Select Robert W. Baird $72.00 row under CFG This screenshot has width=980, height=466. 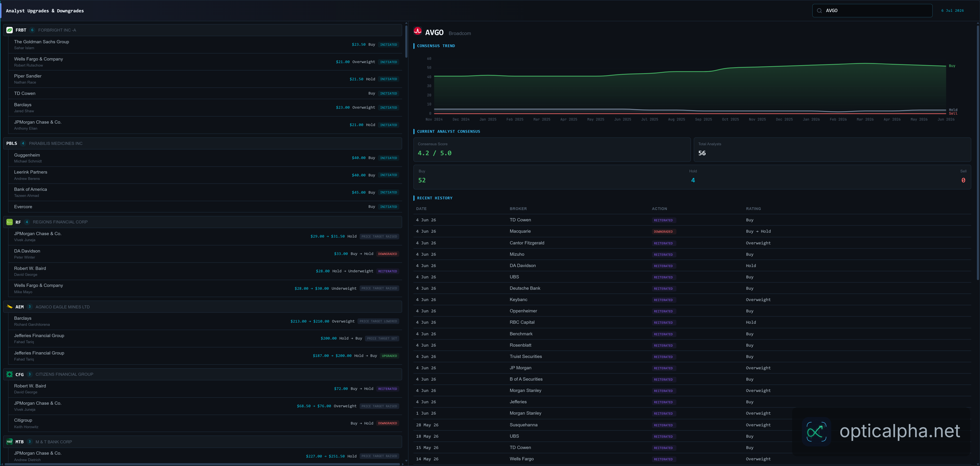point(205,389)
